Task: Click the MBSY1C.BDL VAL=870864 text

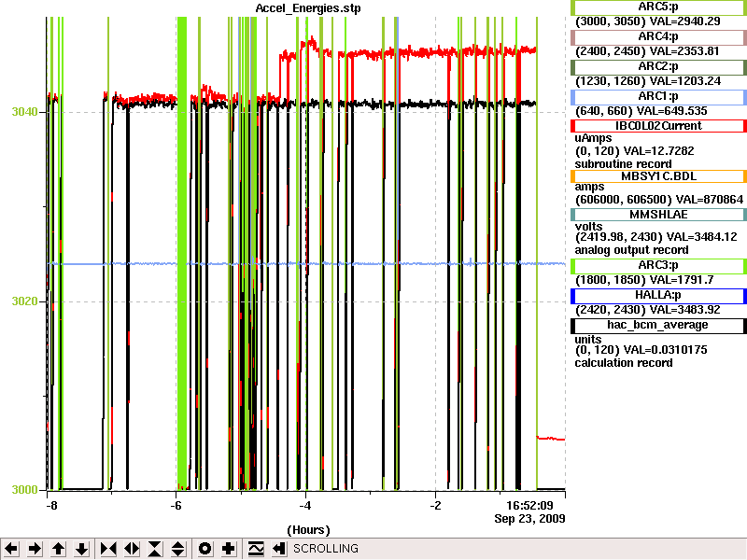Action: pos(710,200)
